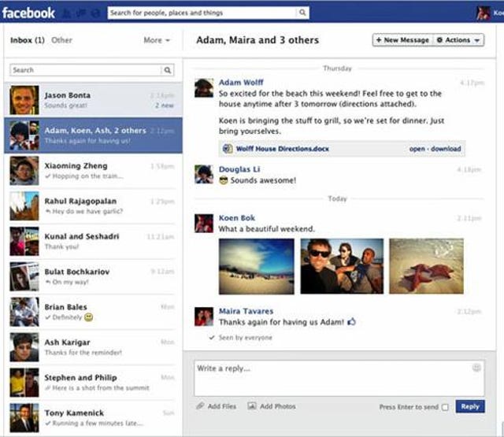Click the Add Photos label
The width and height of the screenshot is (504, 437).
(x=277, y=406)
